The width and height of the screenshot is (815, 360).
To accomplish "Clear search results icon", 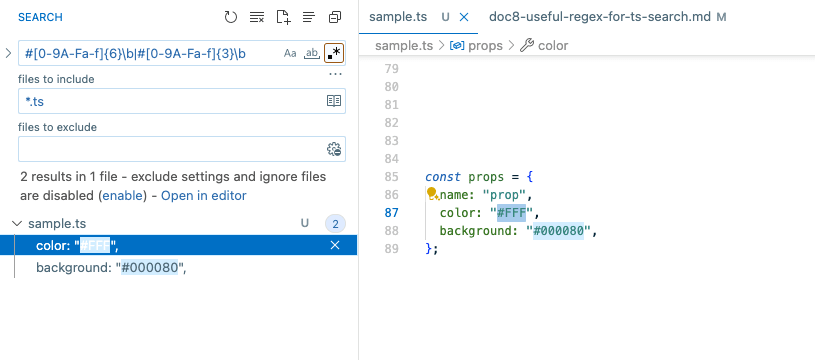I will tap(257, 17).
